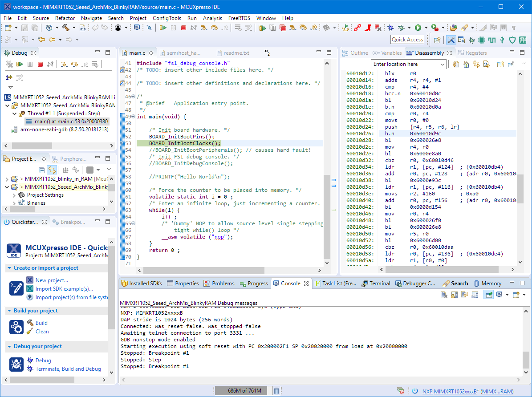This screenshot has height=397, width=532.
Task: Open the Enter location here dropdown
Action: [x=442, y=65]
